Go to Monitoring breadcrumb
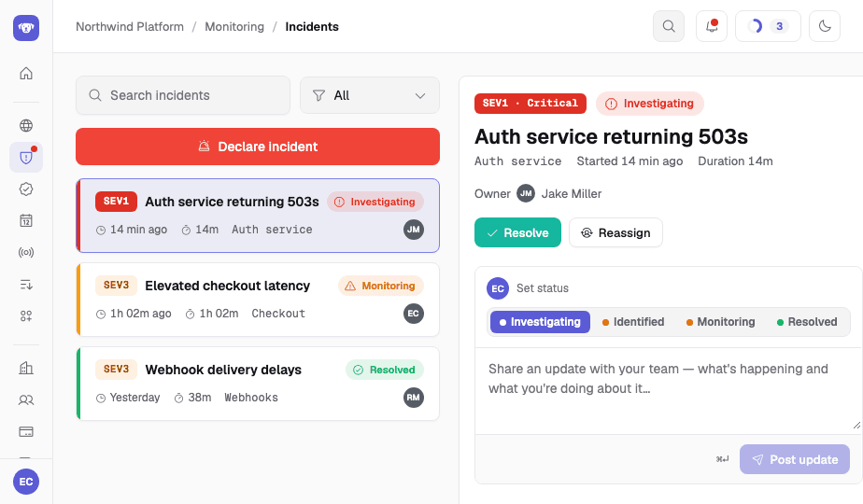This screenshot has height=504, width=863. click(234, 26)
